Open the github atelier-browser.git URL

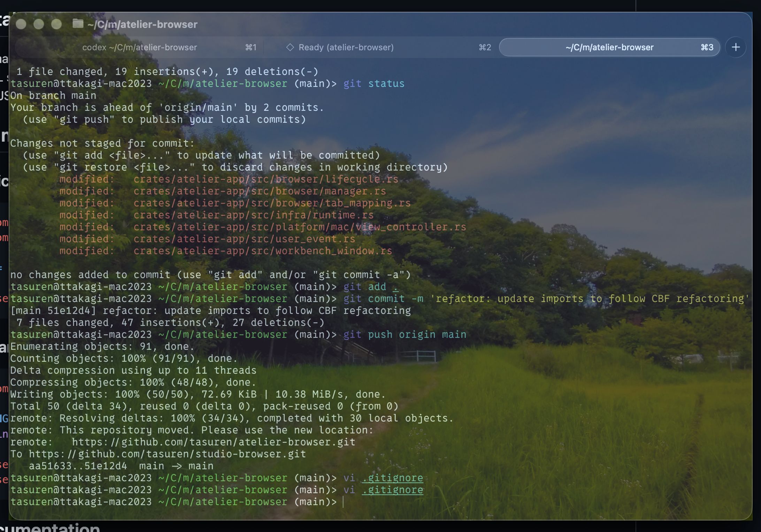pyautogui.click(x=213, y=442)
